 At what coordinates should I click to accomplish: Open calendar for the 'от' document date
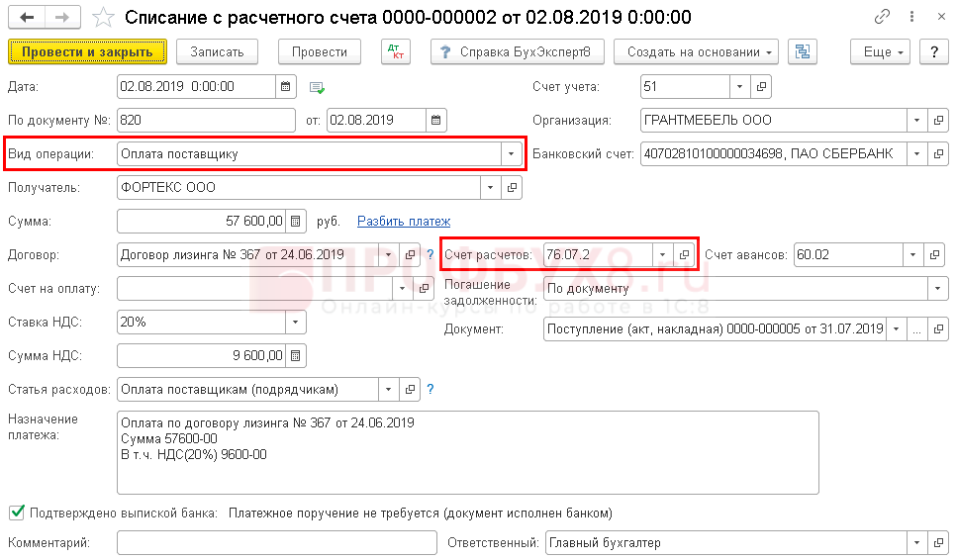tap(435, 120)
